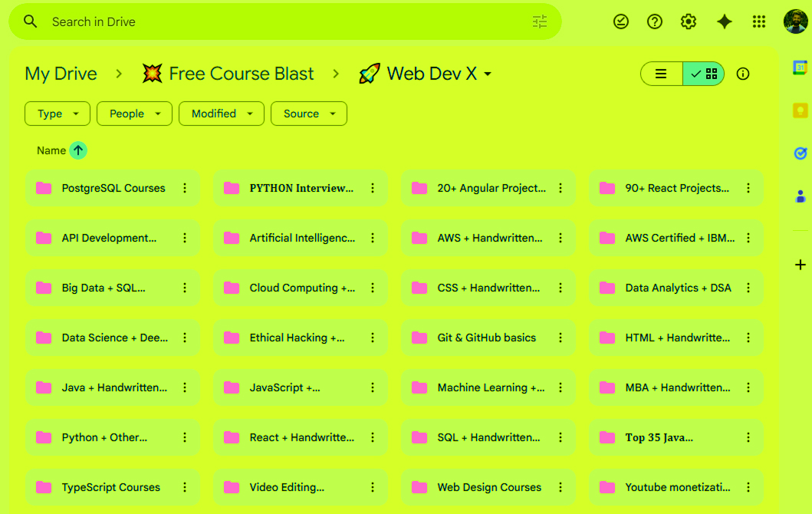
Task: Open the Google Keep side panel icon
Action: 800,110
